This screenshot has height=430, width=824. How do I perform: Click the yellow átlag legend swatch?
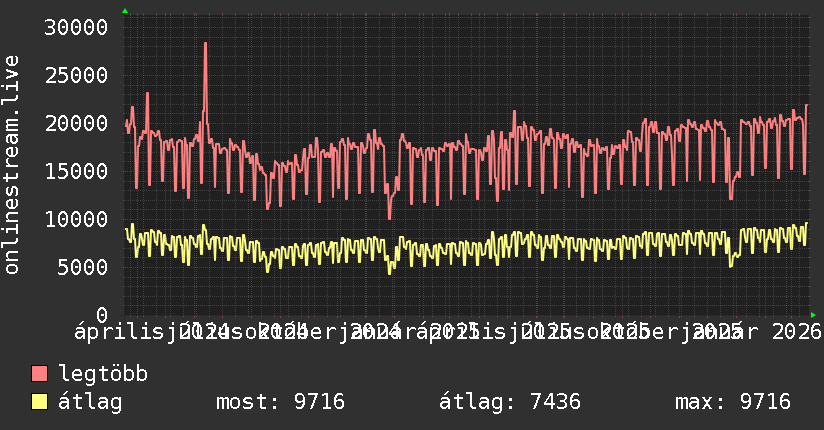pos(39,402)
